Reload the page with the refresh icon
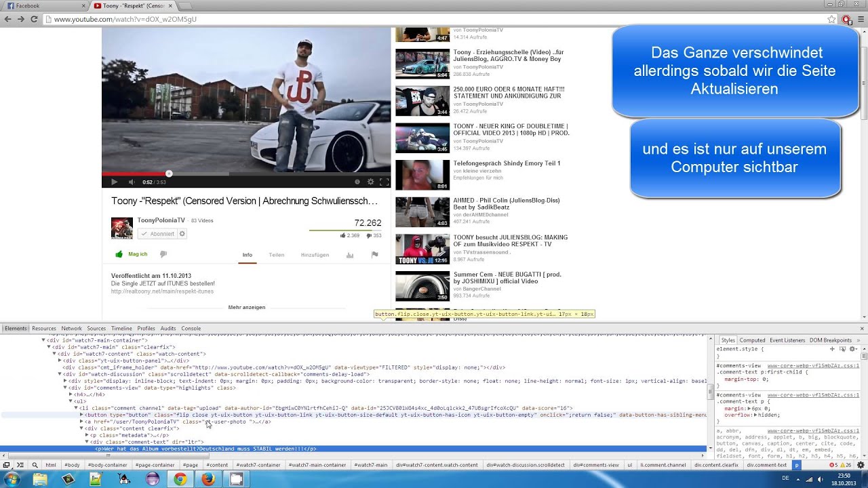This screenshot has height=488, width=868. coord(34,19)
